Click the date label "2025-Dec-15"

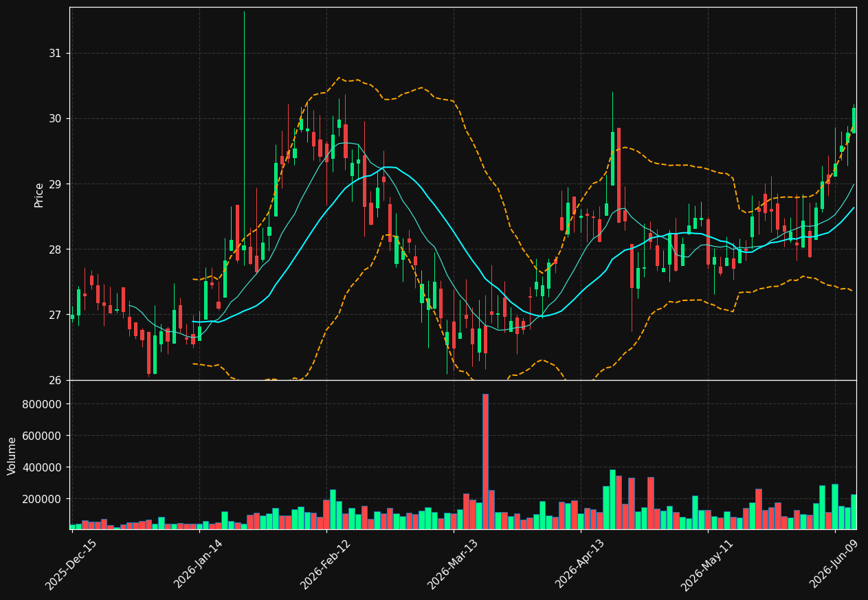[71, 564]
